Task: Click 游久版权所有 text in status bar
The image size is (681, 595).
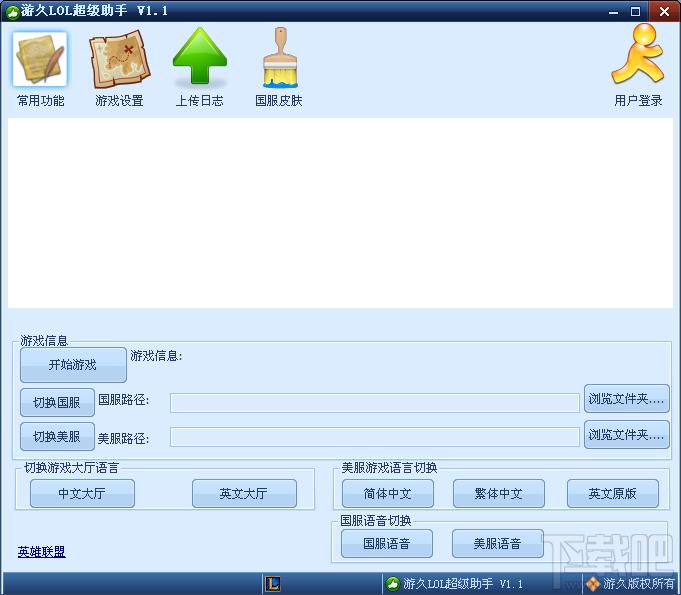Action: tap(638, 584)
